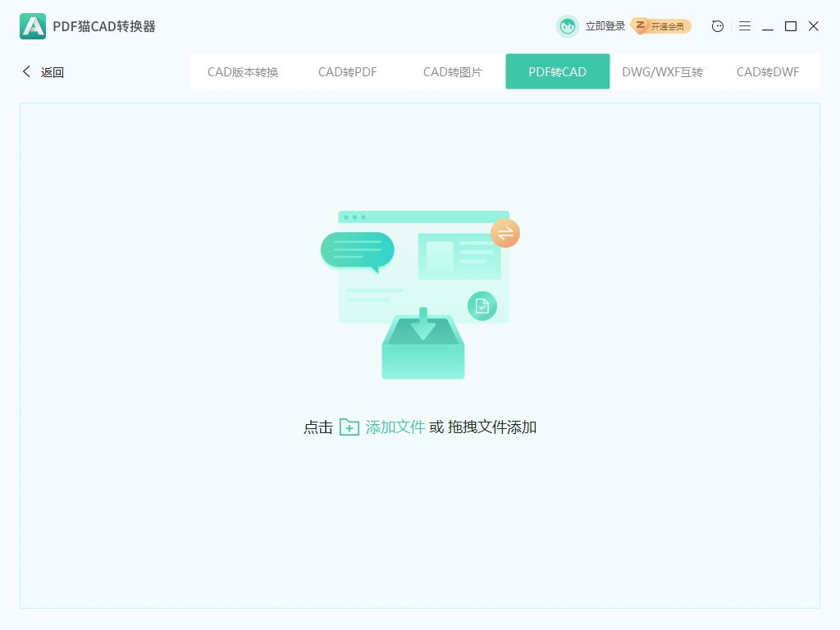Click the add-file folder icon beside 添加文件
Screen dimensions: 840x630
pyautogui.click(x=349, y=427)
